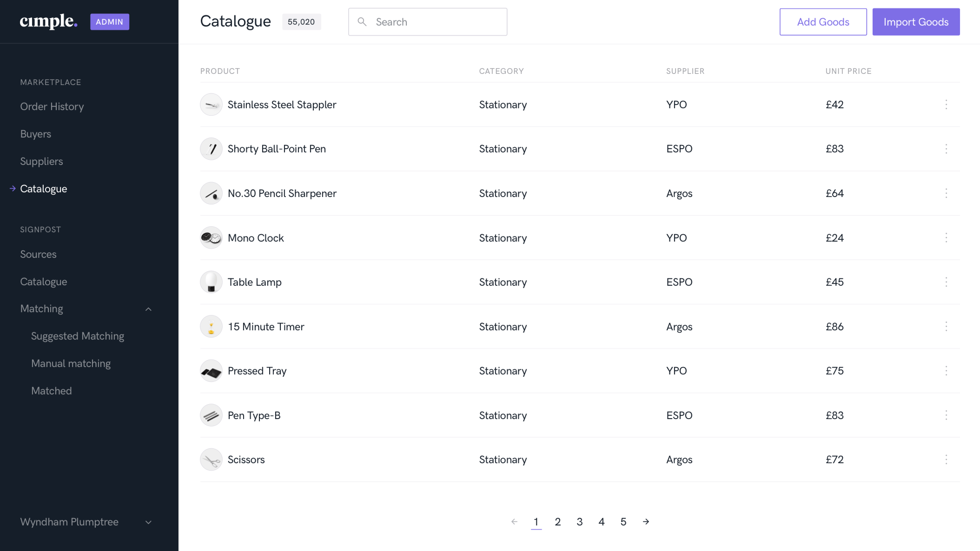Open the more options menu for Table Lamp

pos(946,282)
